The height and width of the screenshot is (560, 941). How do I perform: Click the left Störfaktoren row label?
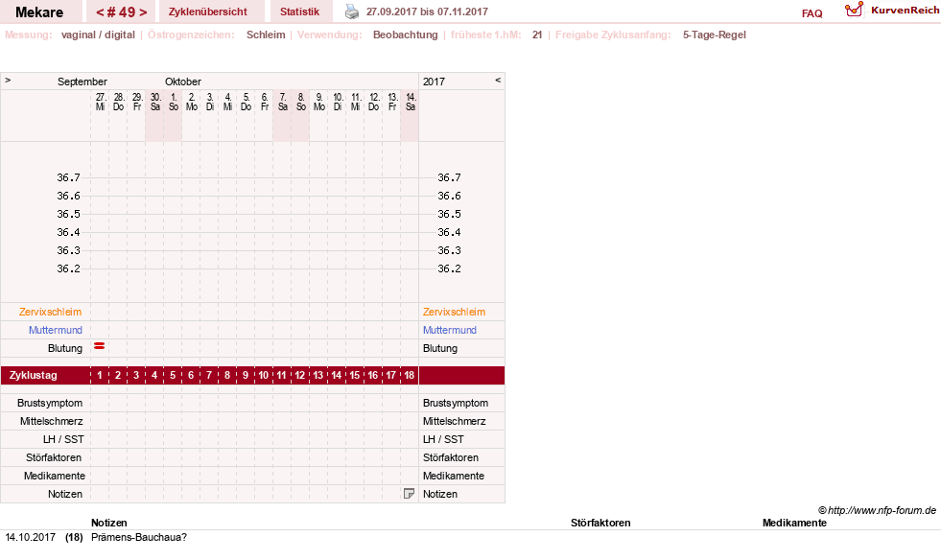click(x=54, y=457)
